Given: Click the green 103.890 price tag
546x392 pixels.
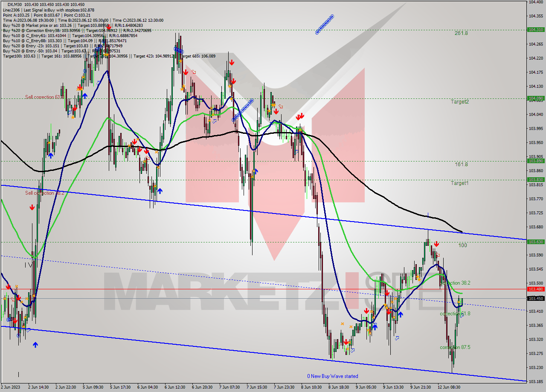Looking at the screenshot, I should 536,161.
